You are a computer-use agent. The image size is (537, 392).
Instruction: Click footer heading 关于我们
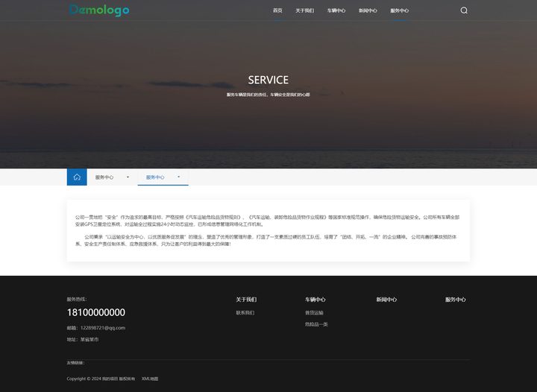point(246,300)
